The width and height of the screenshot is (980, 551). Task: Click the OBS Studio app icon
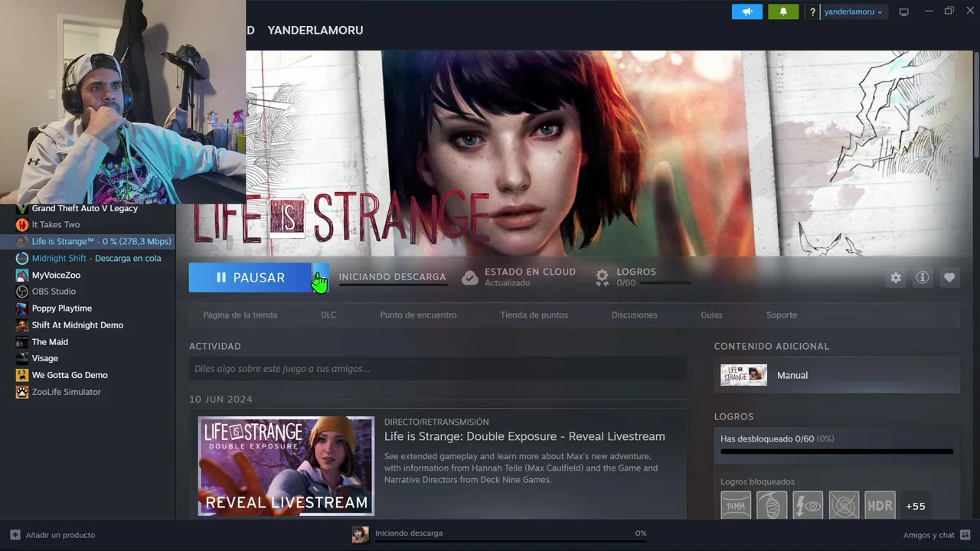click(22, 292)
